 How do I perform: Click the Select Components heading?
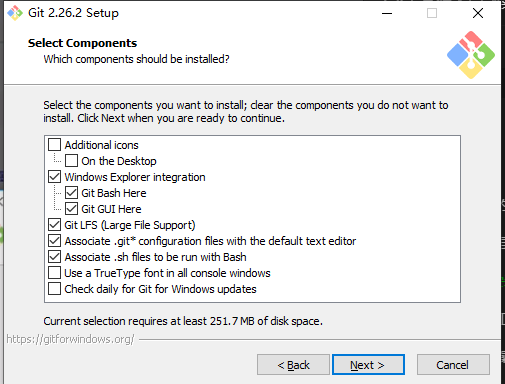(82, 43)
